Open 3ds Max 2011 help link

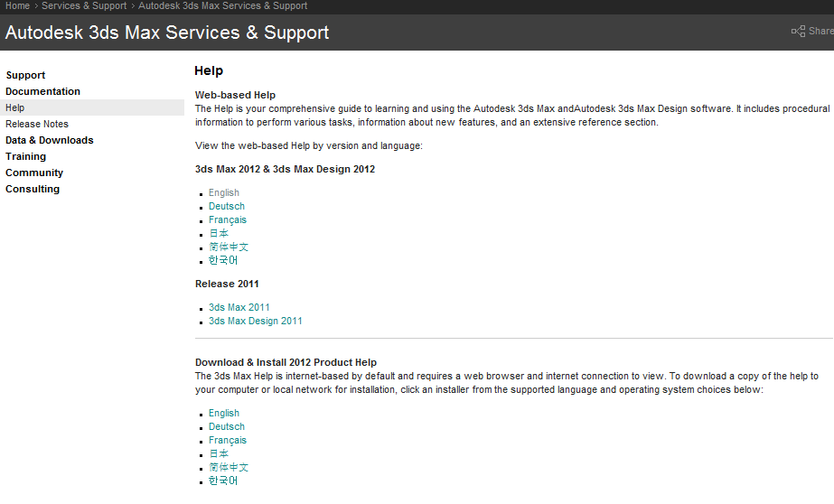click(239, 307)
